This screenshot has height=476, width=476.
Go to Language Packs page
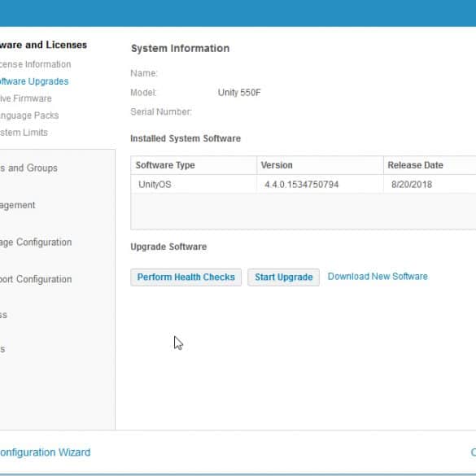(29, 116)
